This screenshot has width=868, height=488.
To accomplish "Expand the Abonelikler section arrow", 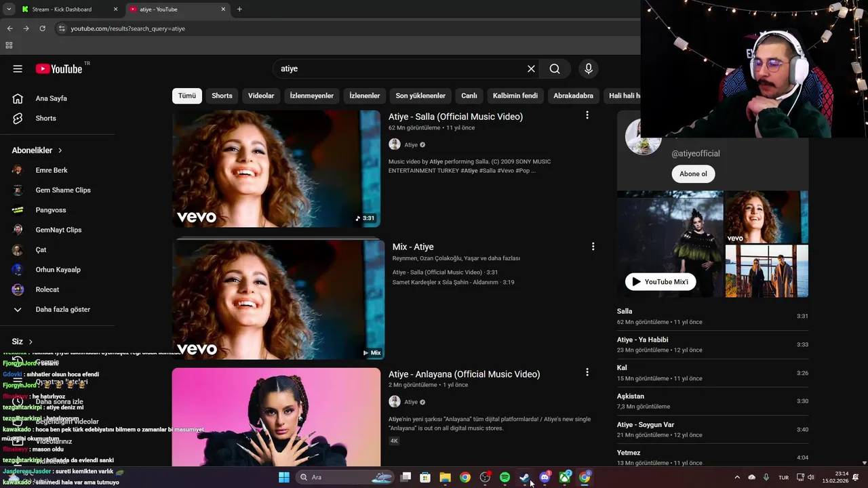I will [60, 150].
